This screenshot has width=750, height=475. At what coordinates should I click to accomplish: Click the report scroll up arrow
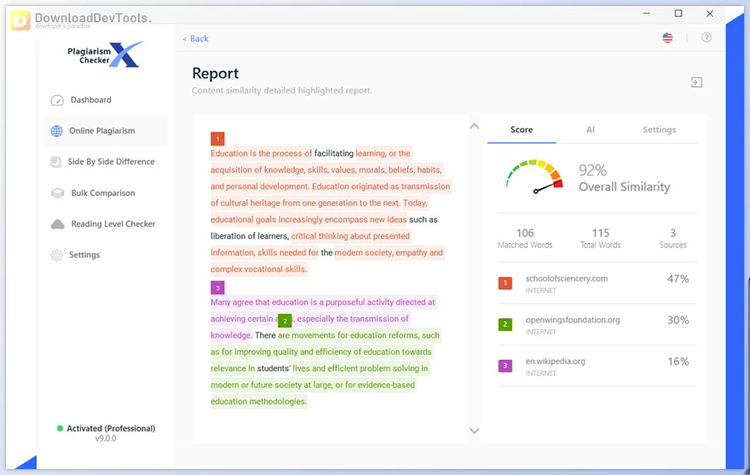pos(474,126)
